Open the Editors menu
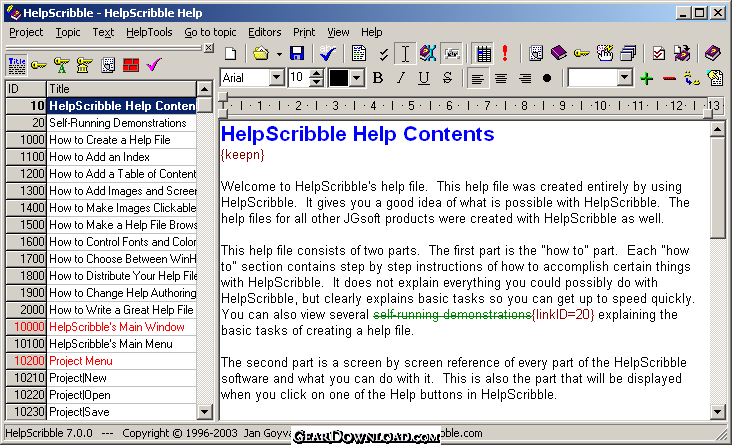Screen dimensions: 732x445 (264, 32)
